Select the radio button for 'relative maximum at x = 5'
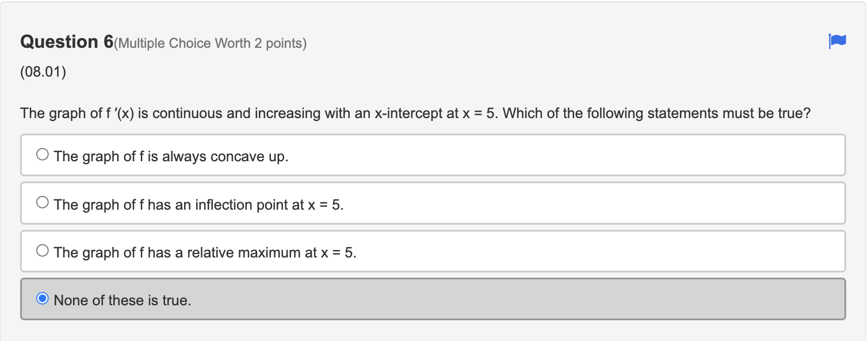The height and width of the screenshot is (341, 868). point(41,249)
